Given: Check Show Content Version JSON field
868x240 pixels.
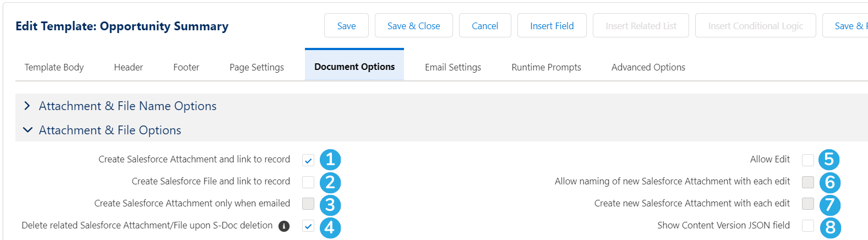Looking at the screenshot, I should (x=808, y=226).
